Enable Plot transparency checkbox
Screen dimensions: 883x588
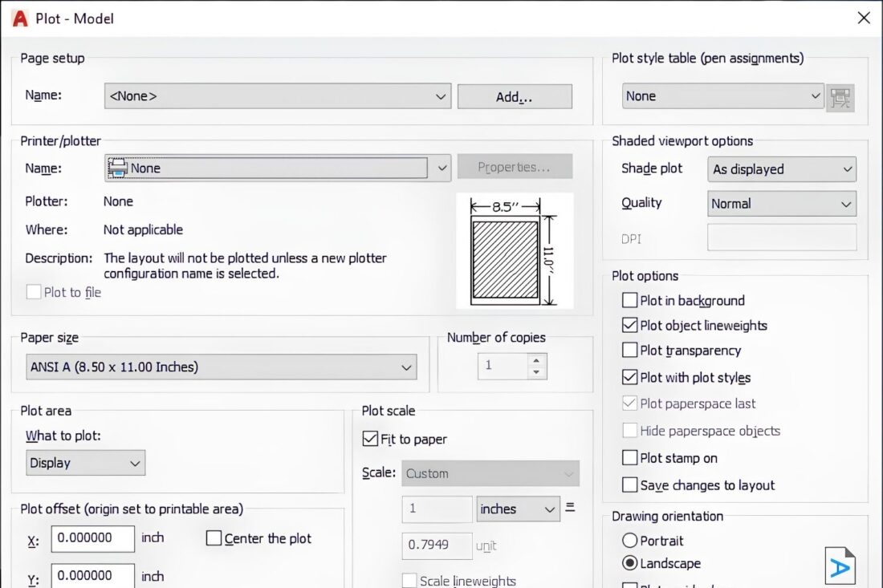tap(629, 350)
